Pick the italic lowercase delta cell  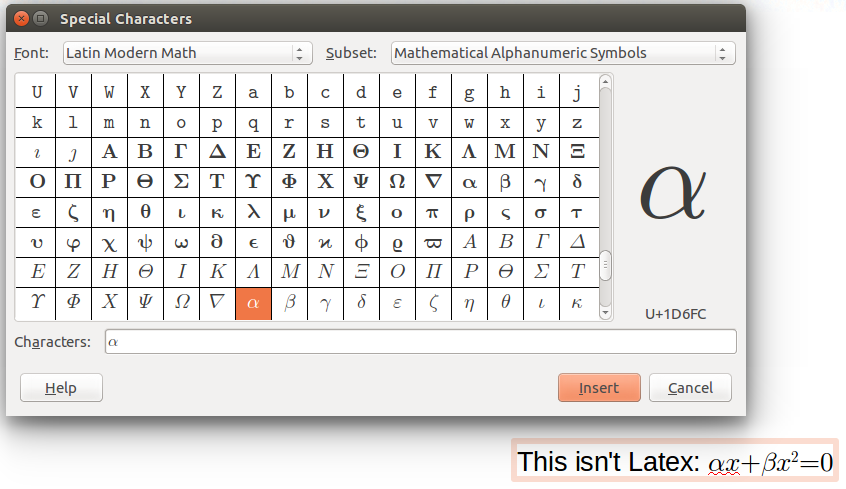[x=361, y=303]
